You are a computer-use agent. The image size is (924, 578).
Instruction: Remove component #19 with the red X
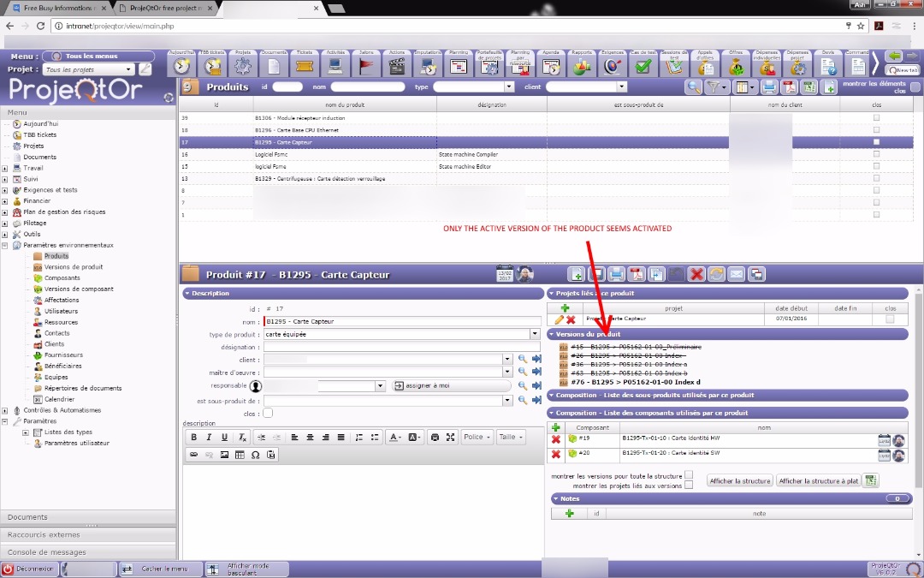pos(556,438)
